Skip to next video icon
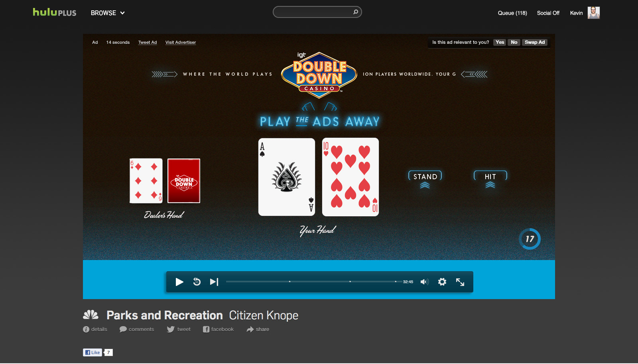The width and height of the screenshot is (638, 364). [214, 282]
